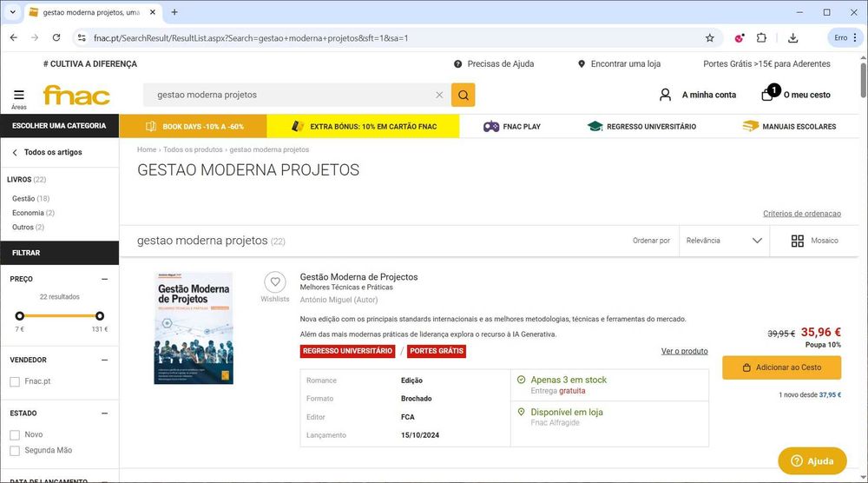
Task: Click the Encontrar uma loja link
Action: click(x=626, y=63)
